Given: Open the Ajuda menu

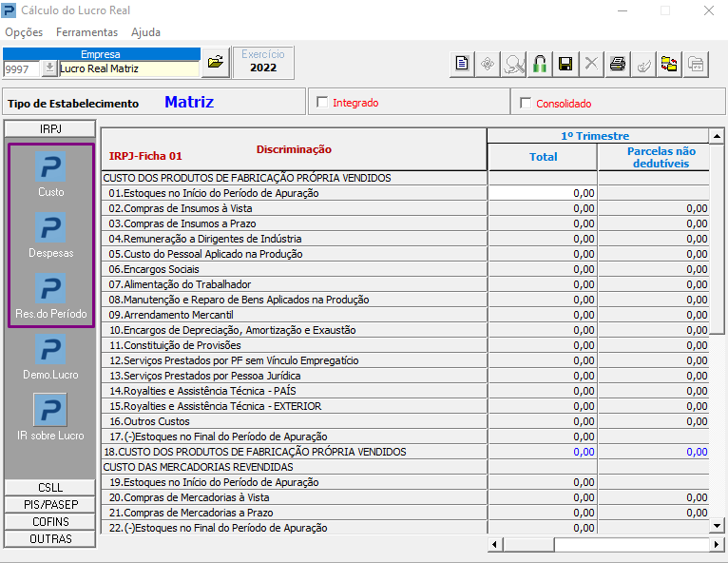Looking at the screenshot, I should click(x=145, y=32).
